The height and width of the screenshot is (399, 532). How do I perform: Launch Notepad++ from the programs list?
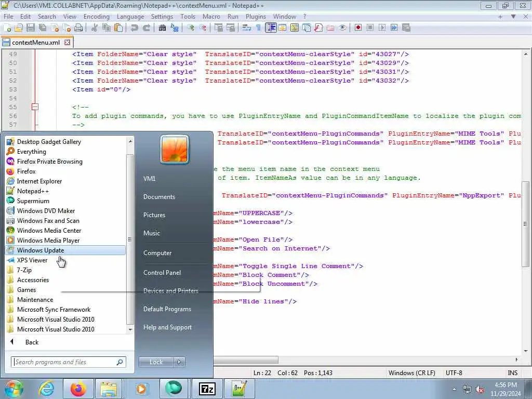click(x=66, y=191)
